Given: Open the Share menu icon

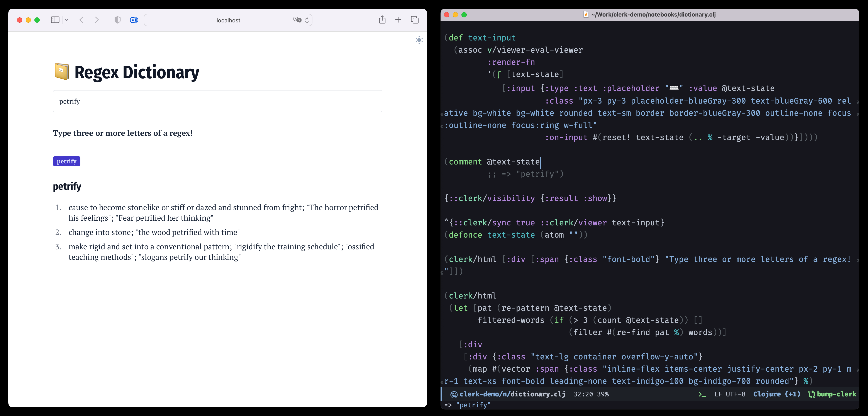Looking at the screenshot, I should pos(382,20).
